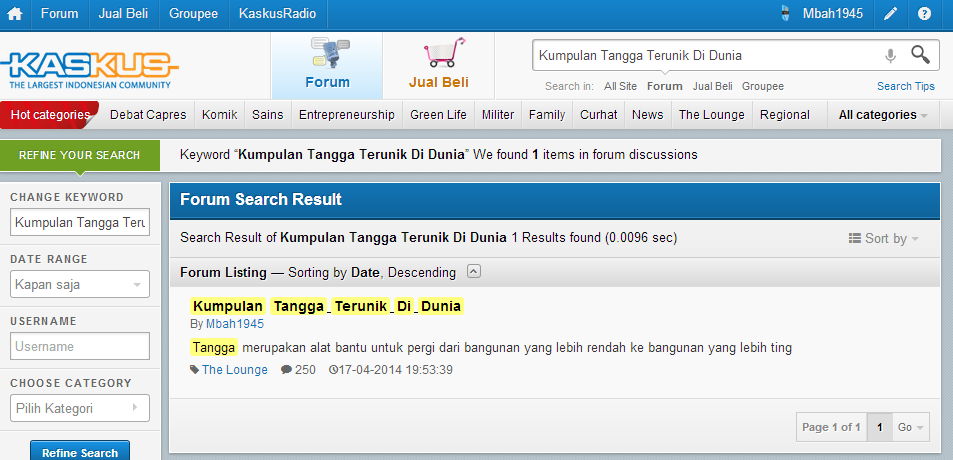Image resolution: width=953 pixels, height=460 pixels.
Task: Open the Mbah1945 user avatar icon
Action: [786, 14]
